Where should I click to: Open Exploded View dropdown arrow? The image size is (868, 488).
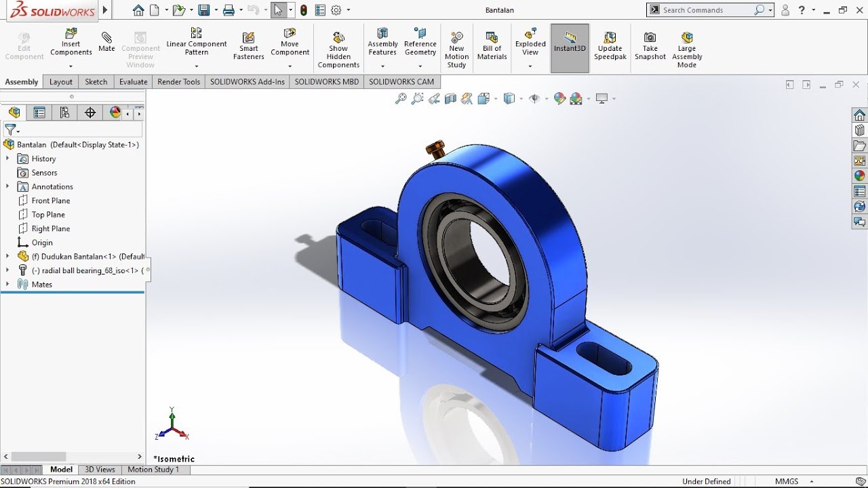tap(530, 66)
